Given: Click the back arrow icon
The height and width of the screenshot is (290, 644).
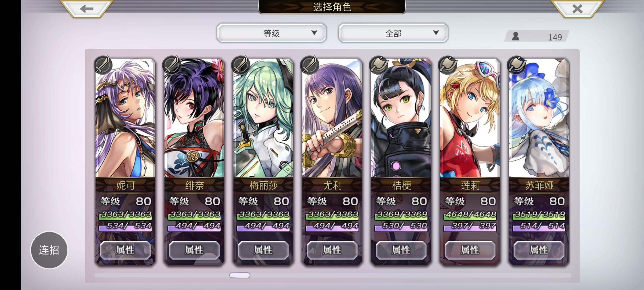Looking at the screenshot, I should tap(86, 9).
